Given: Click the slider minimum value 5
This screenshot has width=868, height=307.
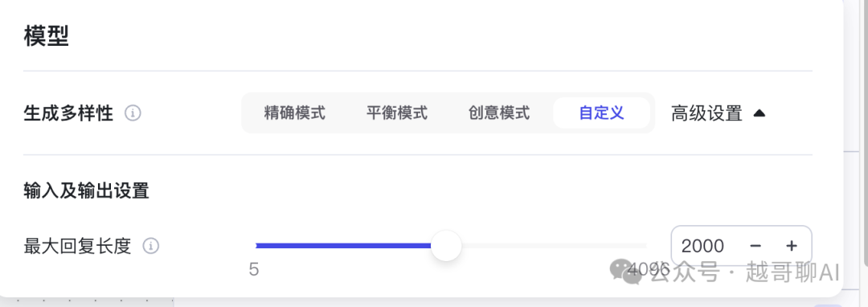Looking at the screenshot, I should pos(254,269).
